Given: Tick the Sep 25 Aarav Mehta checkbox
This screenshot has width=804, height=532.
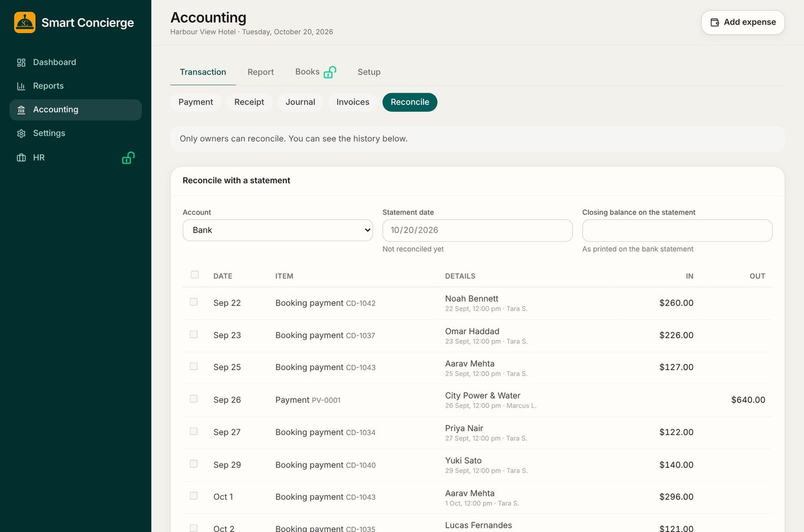Looking at the screenshot, I should point(193,366).
